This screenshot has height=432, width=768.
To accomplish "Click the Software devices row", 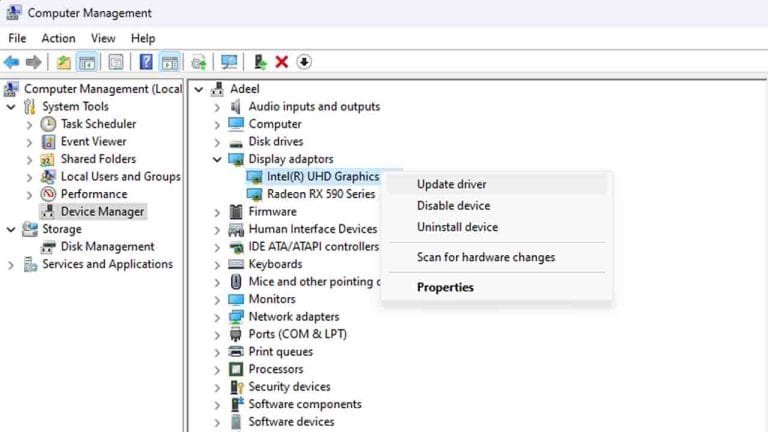I will coord(291,422).
